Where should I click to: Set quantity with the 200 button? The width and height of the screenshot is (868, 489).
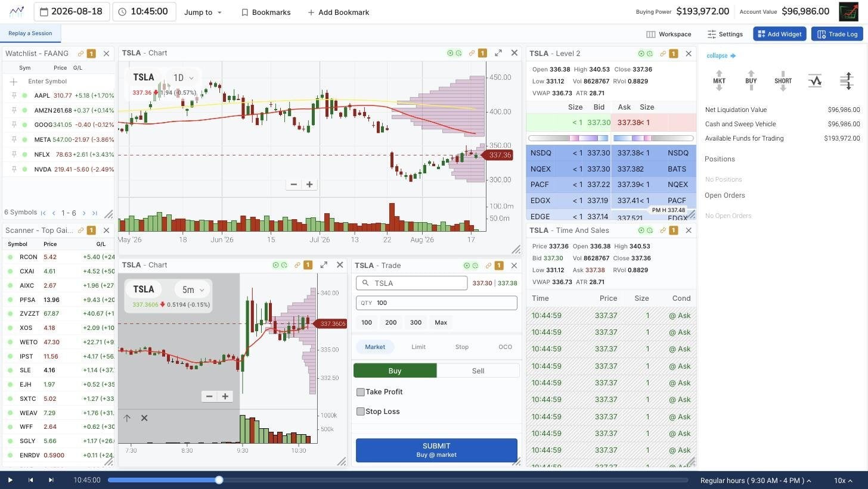[391, 322]
